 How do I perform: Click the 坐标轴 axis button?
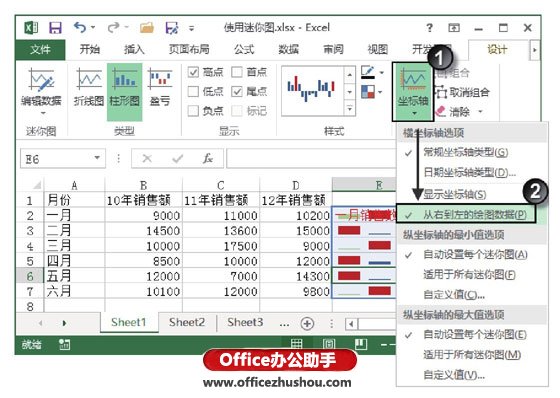pos(413,91)
